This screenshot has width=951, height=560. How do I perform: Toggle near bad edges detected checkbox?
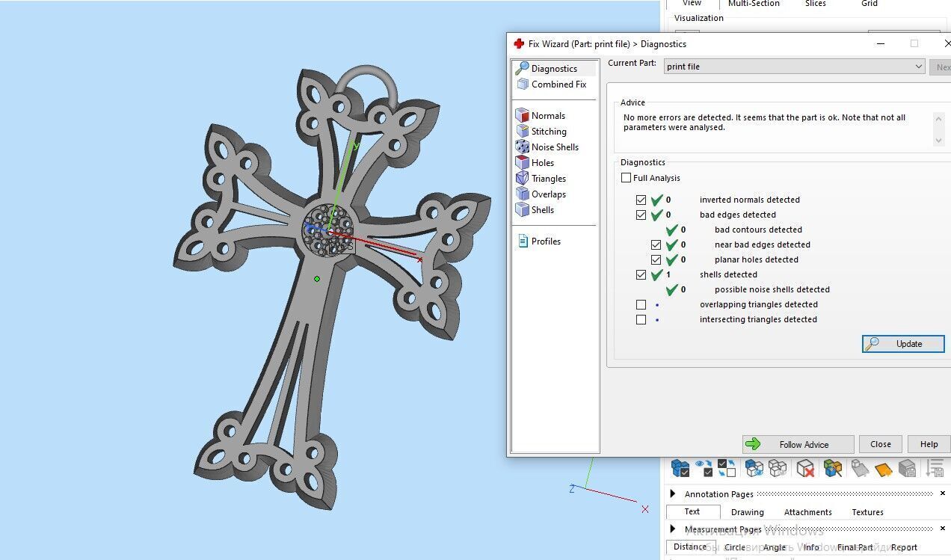656,244
